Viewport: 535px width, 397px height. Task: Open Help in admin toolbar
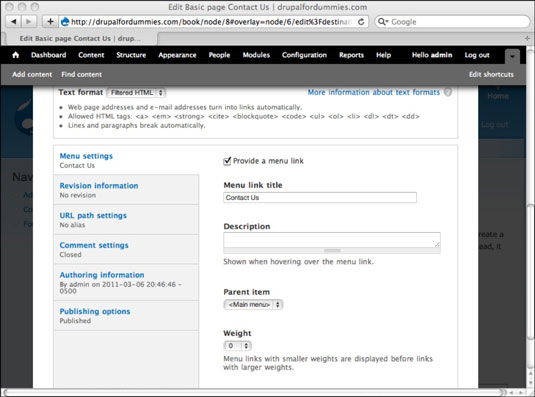point(384,55)
